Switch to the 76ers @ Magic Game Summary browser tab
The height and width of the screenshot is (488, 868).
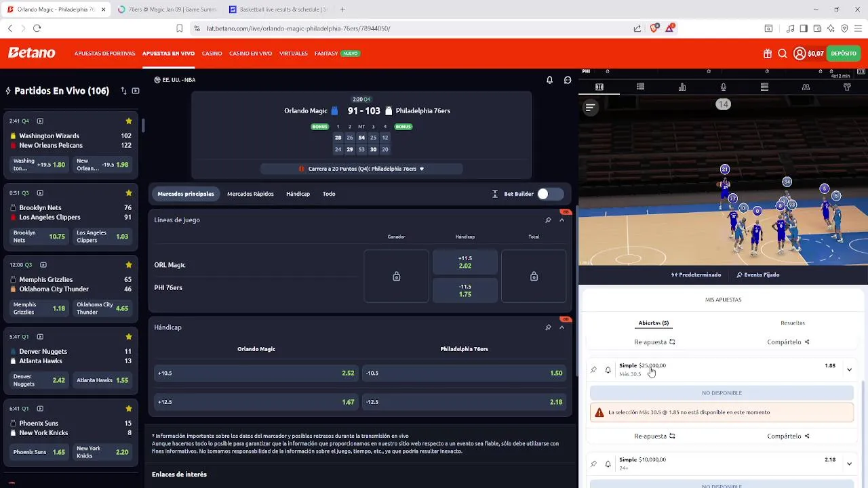pyautogui.click(x=167, y=9)
